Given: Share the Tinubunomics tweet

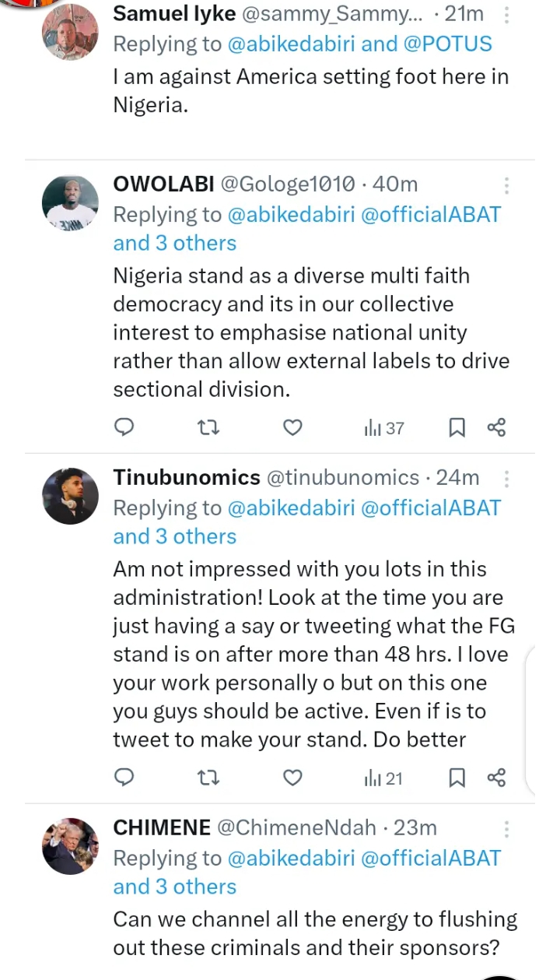Looking at the screenshot, I should [496, 777].
